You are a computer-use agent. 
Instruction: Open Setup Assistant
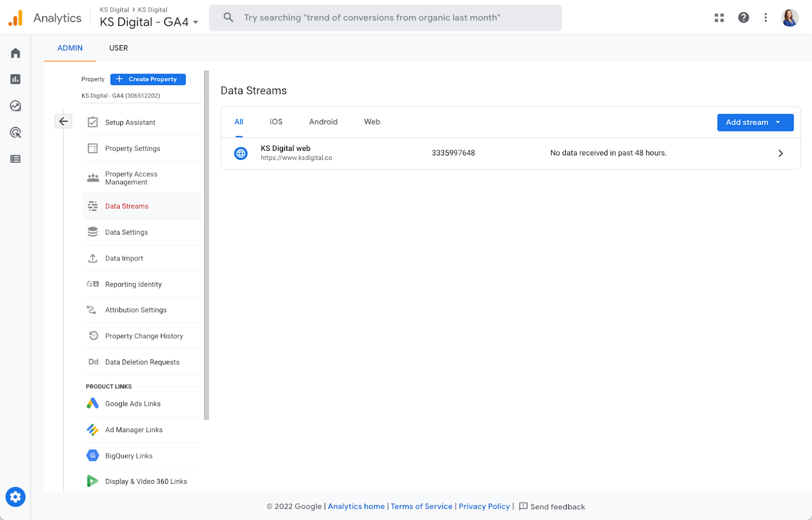(x=142, y=122)
